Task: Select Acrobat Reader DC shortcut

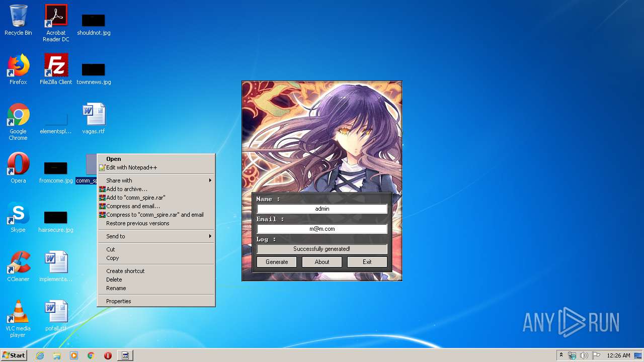Action: [56, 23]
